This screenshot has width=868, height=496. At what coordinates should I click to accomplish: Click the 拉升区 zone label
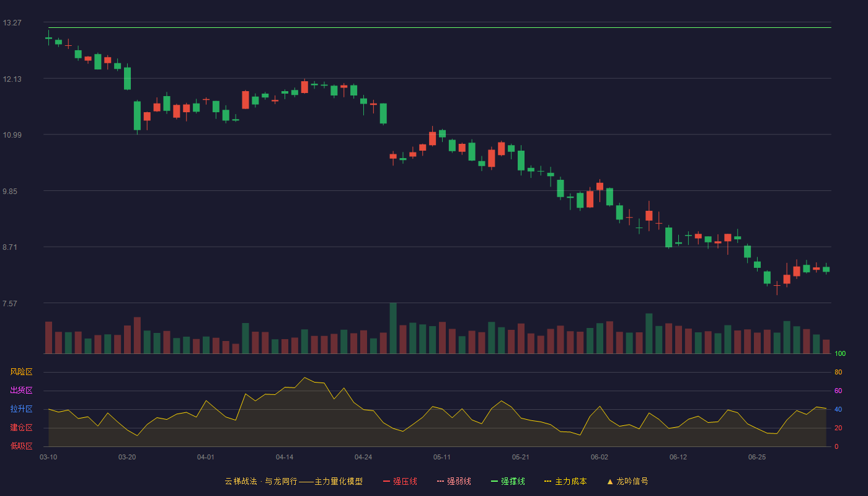click(21, 409)
